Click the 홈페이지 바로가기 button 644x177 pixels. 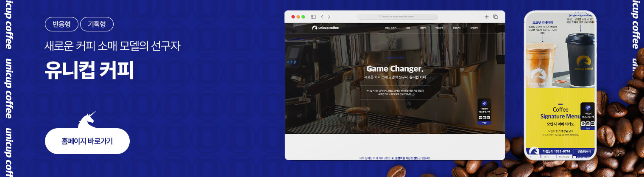(87, 141)
